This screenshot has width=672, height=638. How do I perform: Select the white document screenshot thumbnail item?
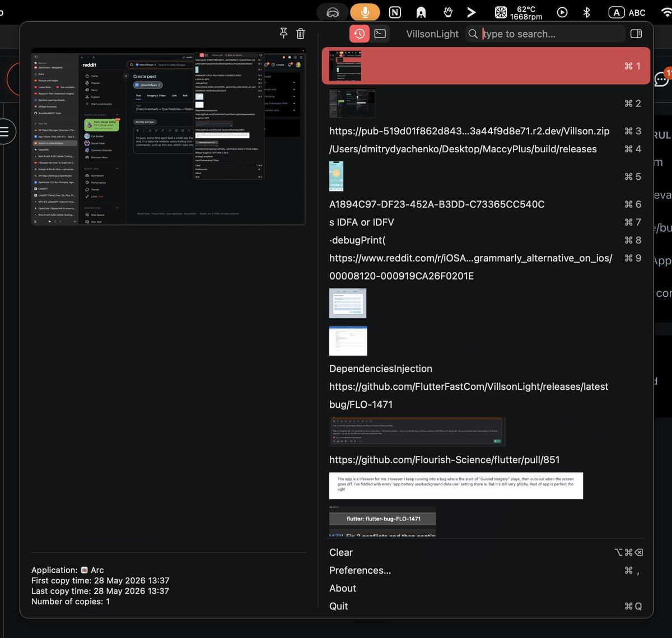point(348,341)
